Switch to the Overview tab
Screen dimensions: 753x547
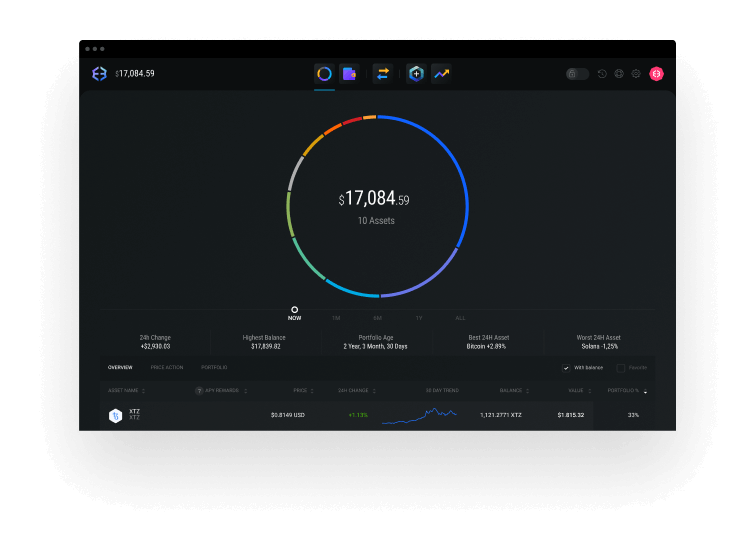coord(120,368)
